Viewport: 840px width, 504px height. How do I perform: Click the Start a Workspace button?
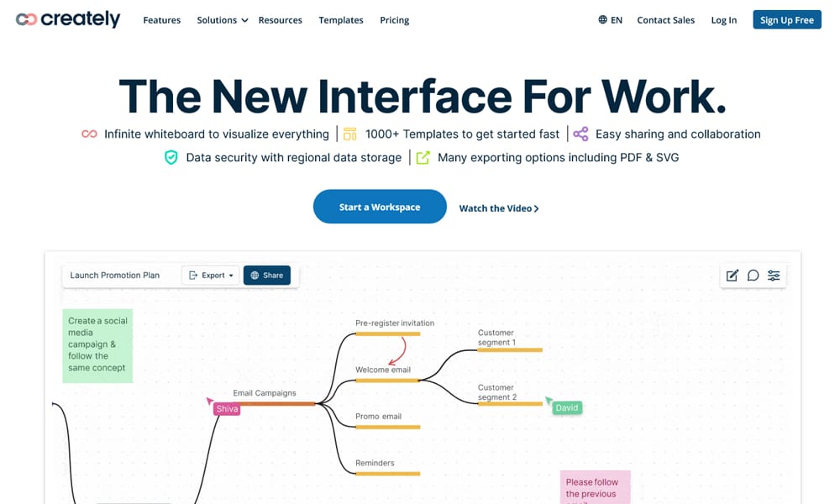pyautogui.click(x=380, y=207)
